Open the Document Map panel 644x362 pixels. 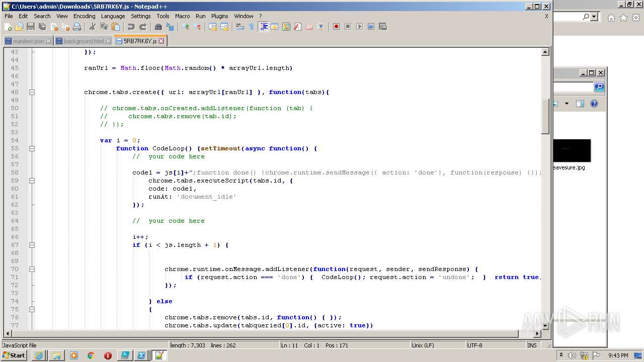[286, 27]
